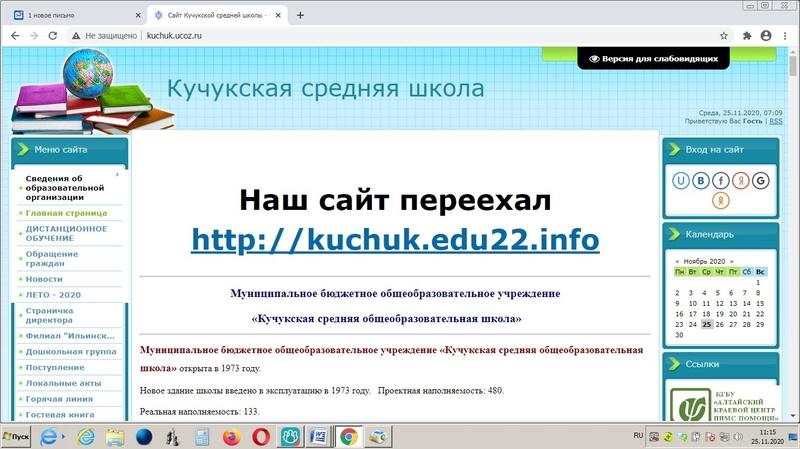
Task: Open Firefox from the taskbar
Action: coord(232,437)
